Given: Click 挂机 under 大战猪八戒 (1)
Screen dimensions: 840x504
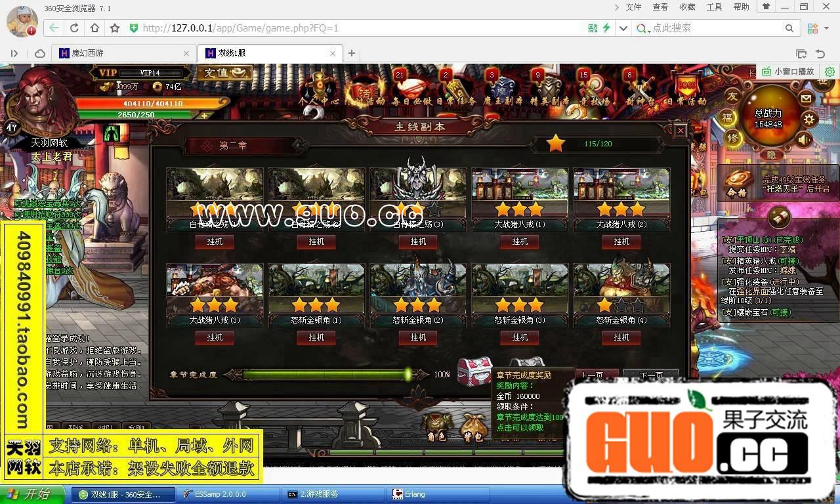Looking at the screenshot, I should click(x=520, y=241).
